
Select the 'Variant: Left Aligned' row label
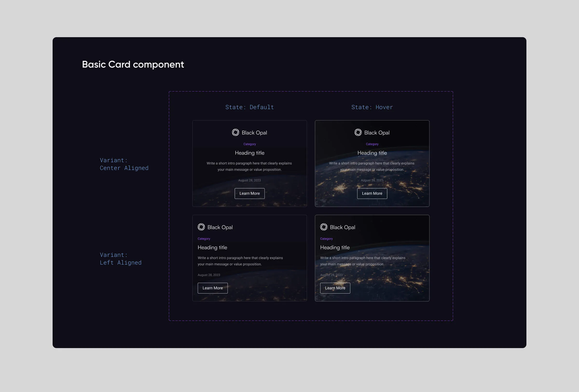[121, 259]
